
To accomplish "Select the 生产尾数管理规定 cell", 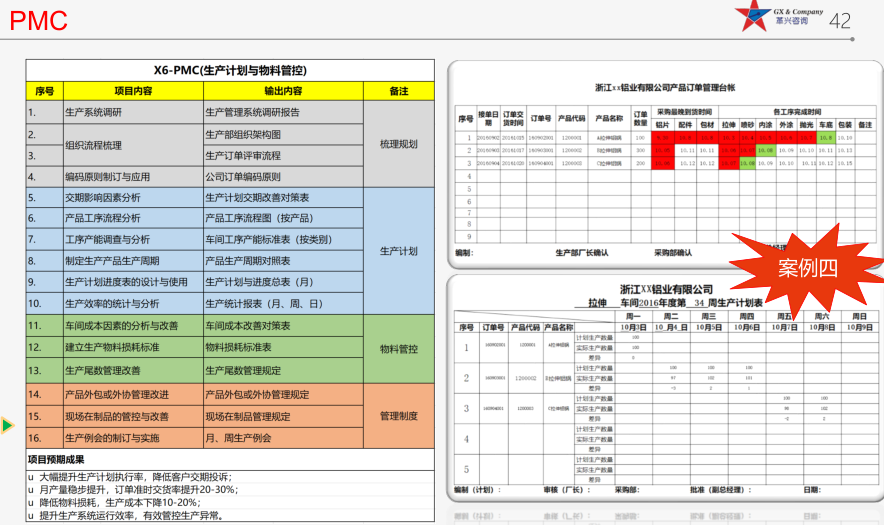I will (283, 370).
